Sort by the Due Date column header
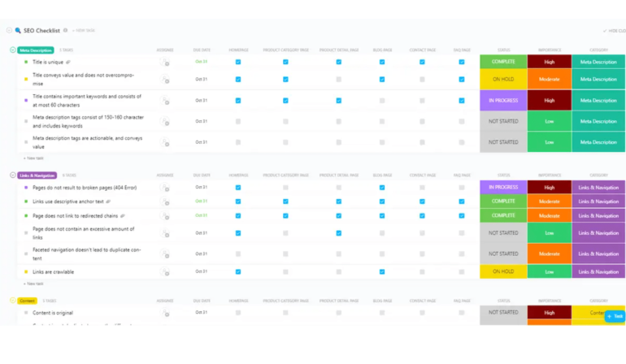The height and width of the screenshot is (364, 626). tap(202, 50)
